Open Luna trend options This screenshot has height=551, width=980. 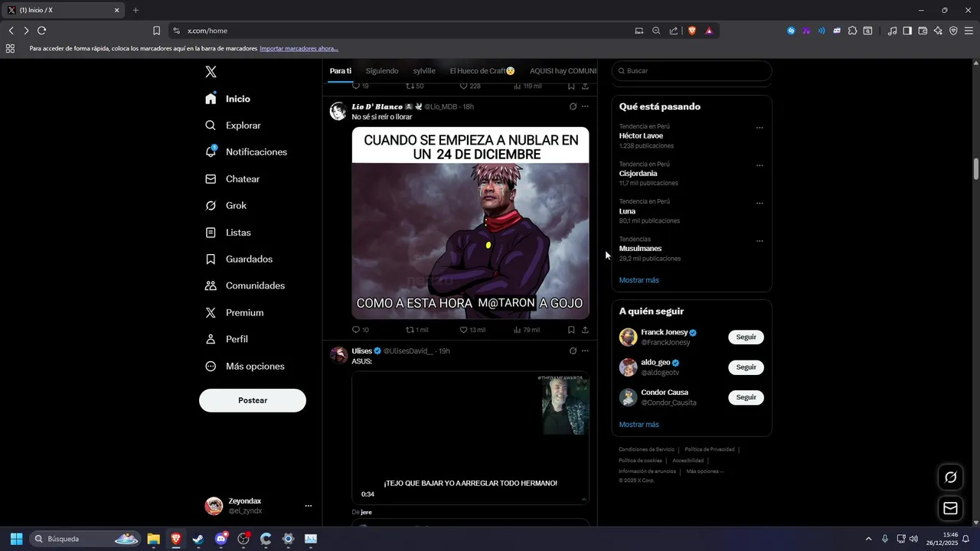click(759, 204)
